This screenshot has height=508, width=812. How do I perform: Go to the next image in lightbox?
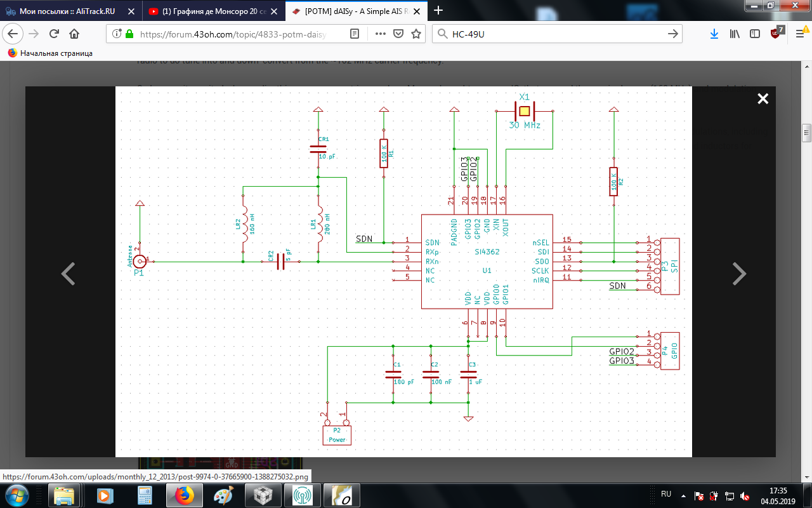pyautogui.click(x=739, y=273)
